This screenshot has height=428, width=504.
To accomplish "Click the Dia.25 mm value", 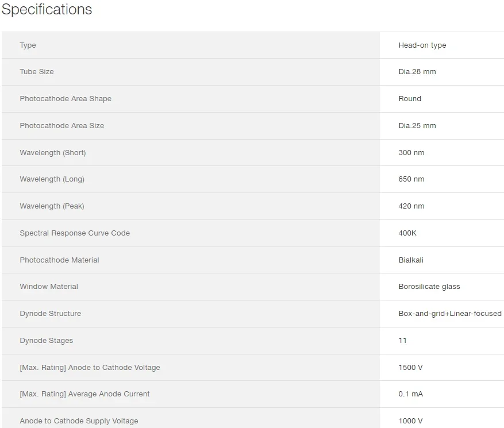I will (x=417, y=126).
